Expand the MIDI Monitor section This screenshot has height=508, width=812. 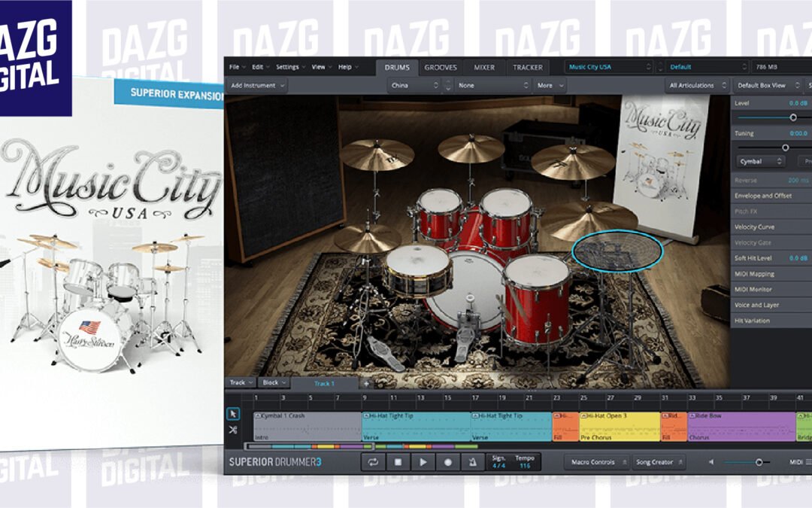(771, 289)
